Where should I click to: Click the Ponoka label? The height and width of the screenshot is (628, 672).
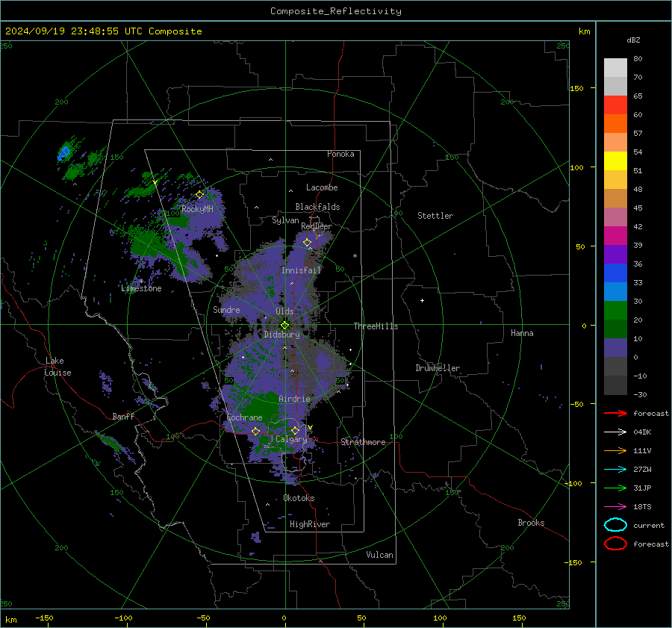(340, 154)
